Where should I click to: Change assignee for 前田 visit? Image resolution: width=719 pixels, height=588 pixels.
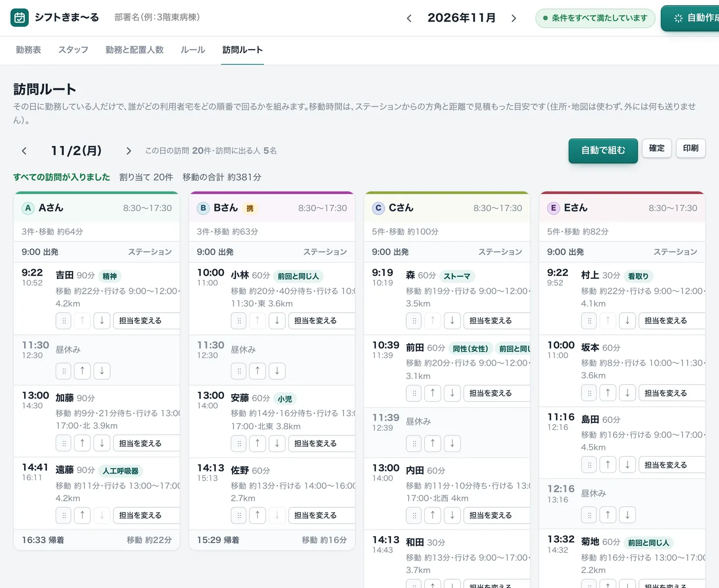[x=497, y=393]
